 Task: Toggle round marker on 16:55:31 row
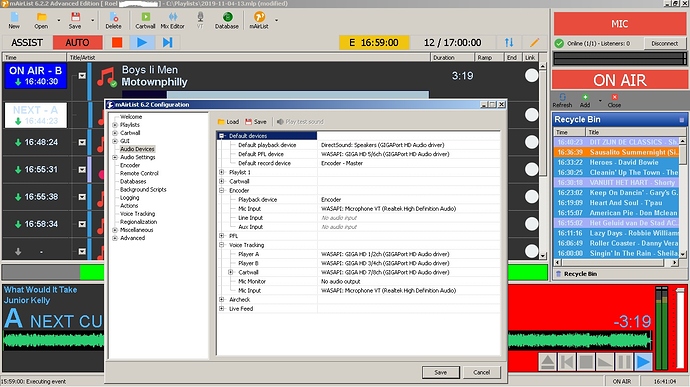tap(532, 169)
